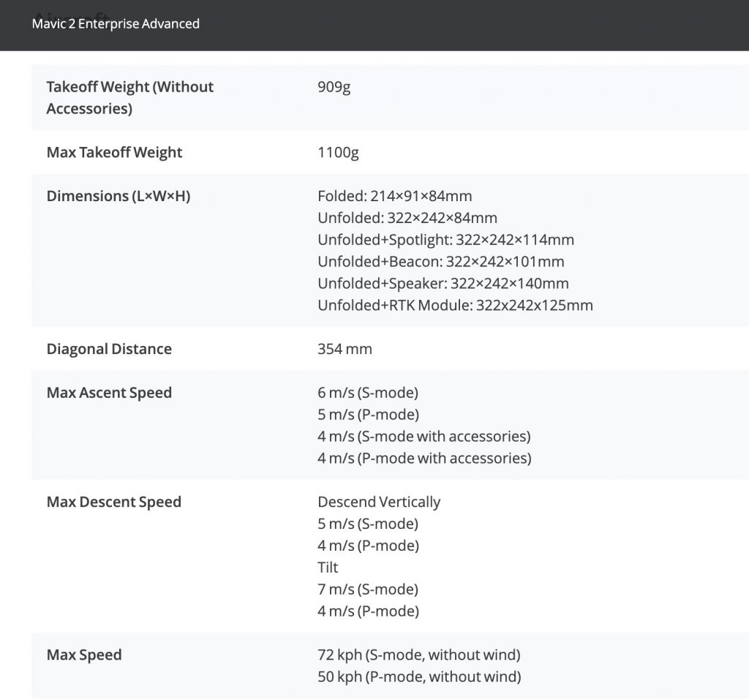Click 'Unfolded: 322×242×84mm' dimension line
Screen dimensions: 749x700
tap(407, 218)
